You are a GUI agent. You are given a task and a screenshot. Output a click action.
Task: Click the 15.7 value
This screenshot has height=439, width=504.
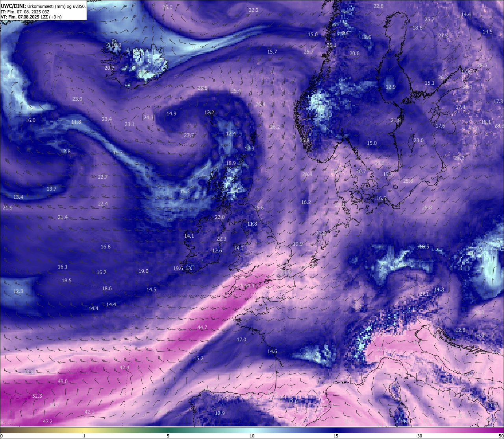(x=272, y=52)
